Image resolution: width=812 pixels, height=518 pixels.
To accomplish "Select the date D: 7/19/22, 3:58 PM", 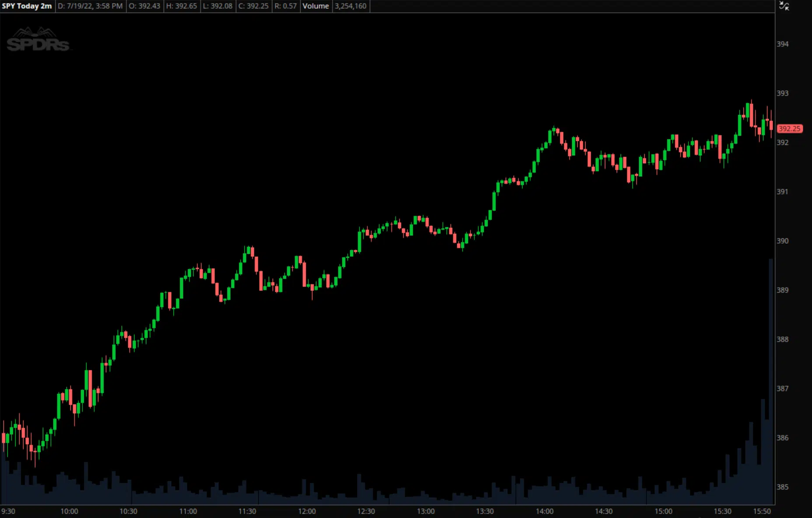I will (x=90, y=6).
